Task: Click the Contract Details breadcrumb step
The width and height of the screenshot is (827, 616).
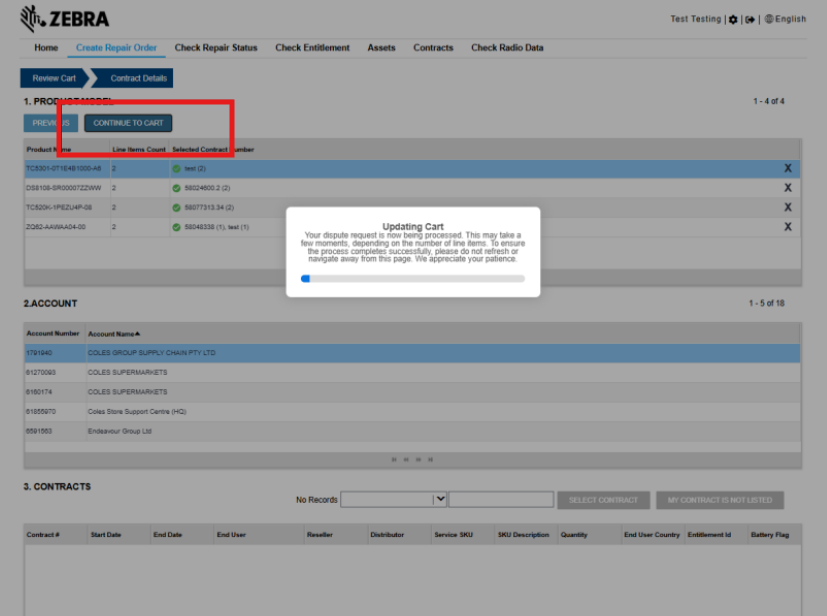Action: (134, 78)
